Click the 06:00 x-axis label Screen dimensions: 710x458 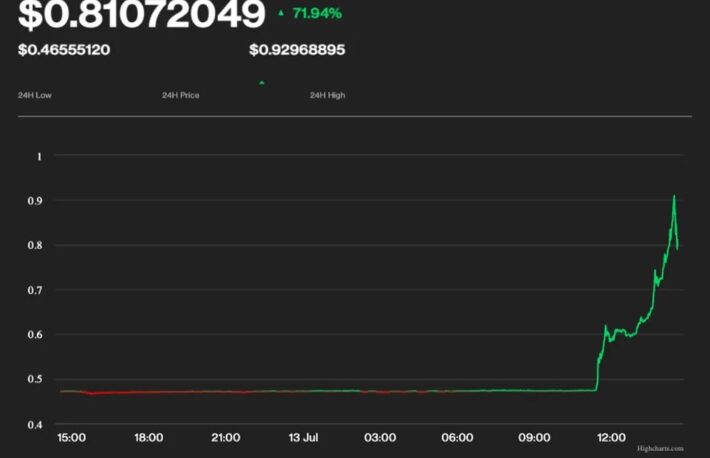457,438
